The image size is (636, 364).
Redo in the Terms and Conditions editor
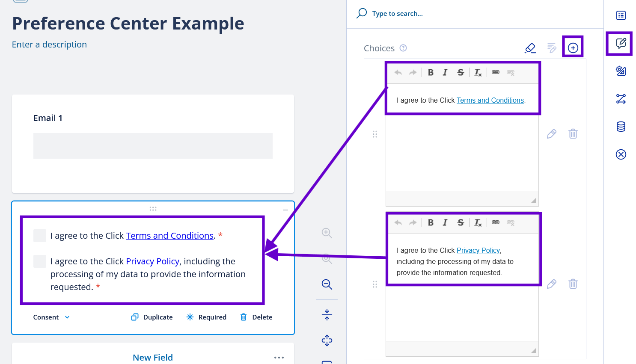point(413,73)
